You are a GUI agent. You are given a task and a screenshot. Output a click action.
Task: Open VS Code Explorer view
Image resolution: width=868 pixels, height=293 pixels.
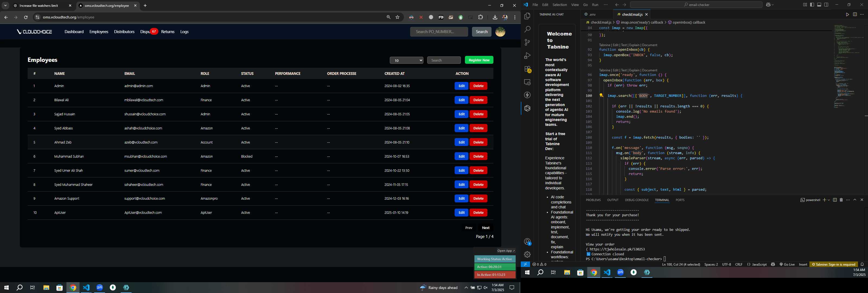tap(527, 16)
